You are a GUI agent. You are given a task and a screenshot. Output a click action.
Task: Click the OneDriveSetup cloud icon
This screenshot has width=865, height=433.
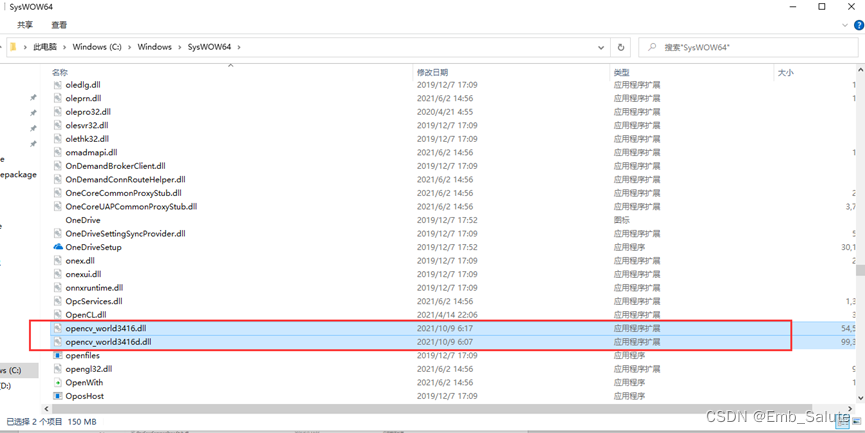(x=58, y=247)
